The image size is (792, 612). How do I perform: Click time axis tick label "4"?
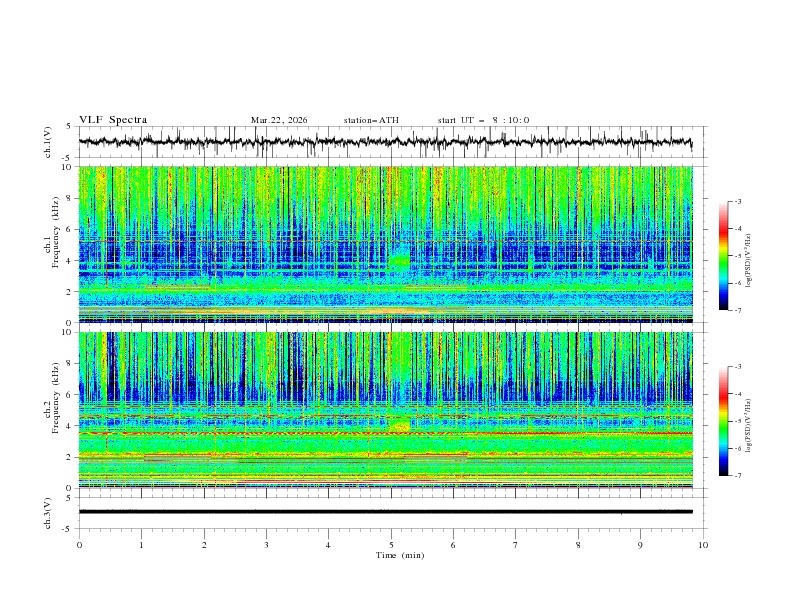pyautogui.click(x=328, y=545)
